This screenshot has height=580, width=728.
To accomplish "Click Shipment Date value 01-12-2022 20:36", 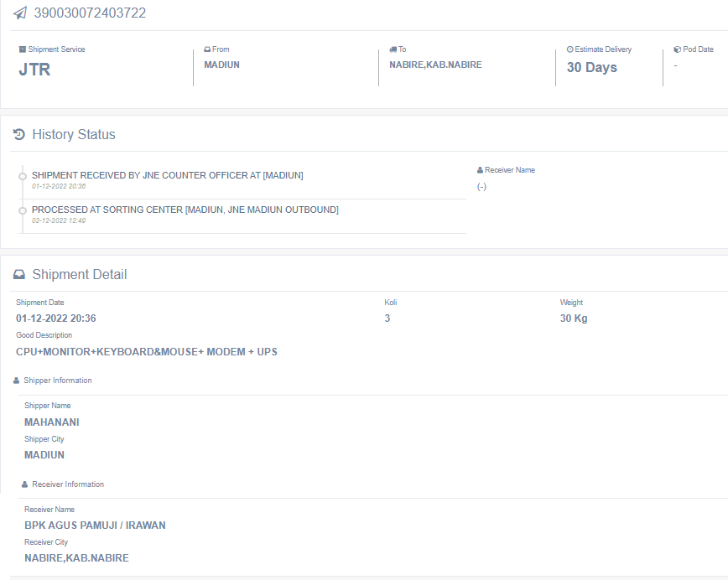I will click(56, 318).
